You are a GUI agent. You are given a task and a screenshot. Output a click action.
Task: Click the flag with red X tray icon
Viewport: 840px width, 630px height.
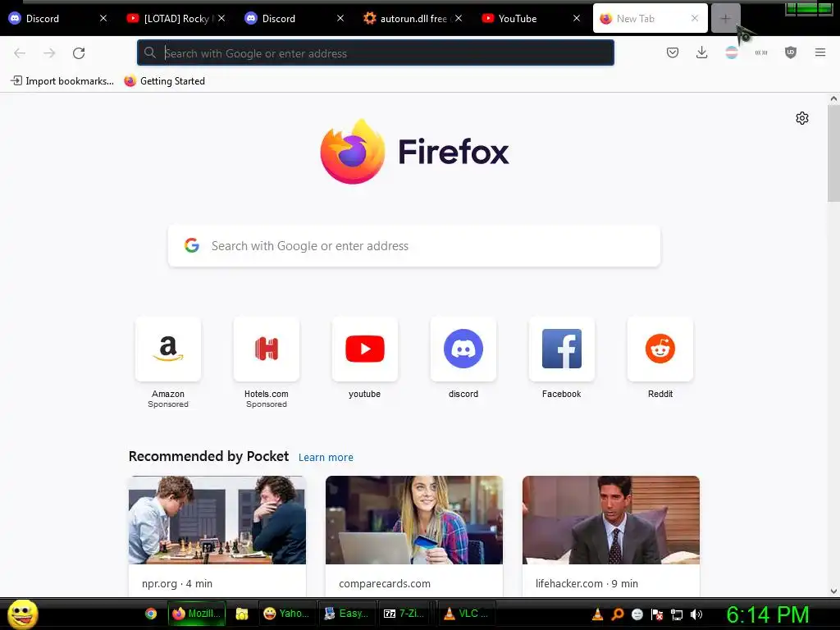click(x=657, y=614)
